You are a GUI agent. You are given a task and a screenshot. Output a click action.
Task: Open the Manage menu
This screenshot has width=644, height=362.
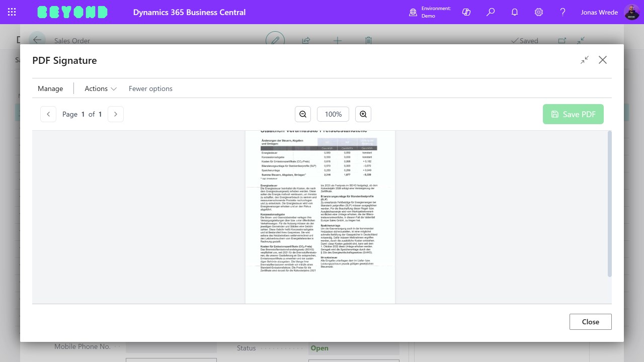[x=50, y=88]
